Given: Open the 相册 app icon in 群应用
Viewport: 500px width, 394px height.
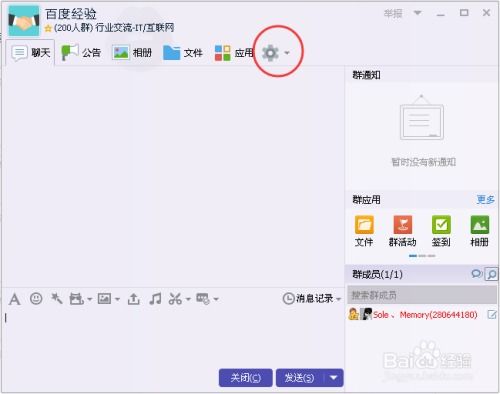Looking at the screenshot, I should point(479,231).
